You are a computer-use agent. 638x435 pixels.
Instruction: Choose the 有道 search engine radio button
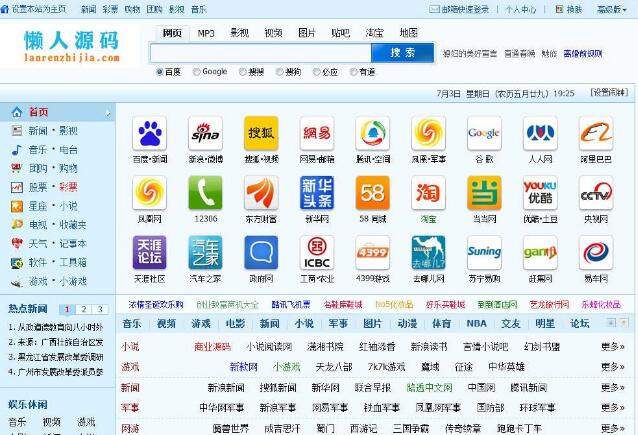point(353,72)
